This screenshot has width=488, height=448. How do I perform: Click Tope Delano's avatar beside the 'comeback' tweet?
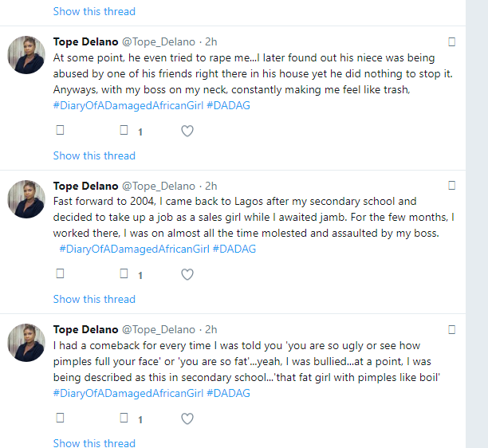click(26, 343)
